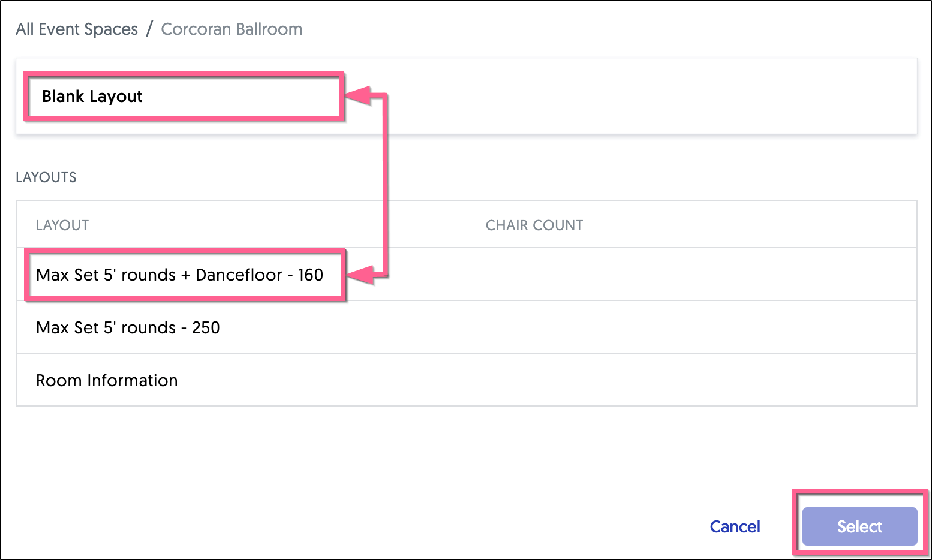Click the Corcoran Ballroom breadcrumb
Image resolution: width=932 pixels, height=560 pixels.
click(x=231, y=29)
